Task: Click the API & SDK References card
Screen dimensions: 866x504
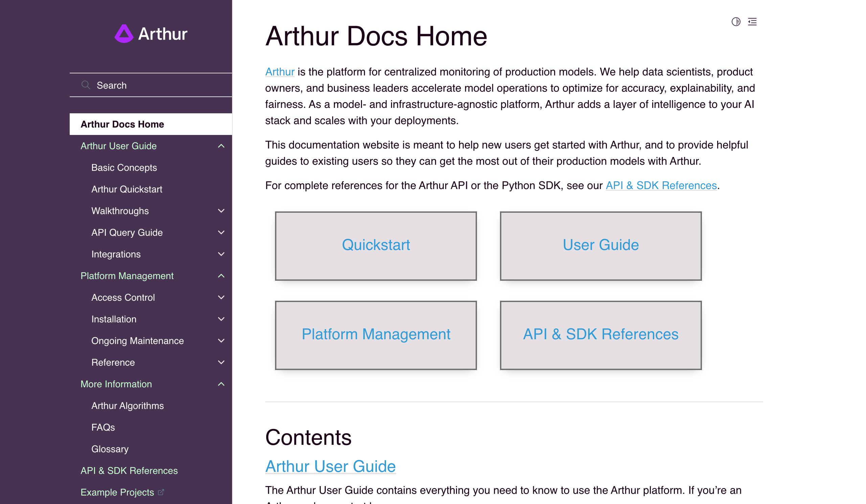Action: click(601, 335)
